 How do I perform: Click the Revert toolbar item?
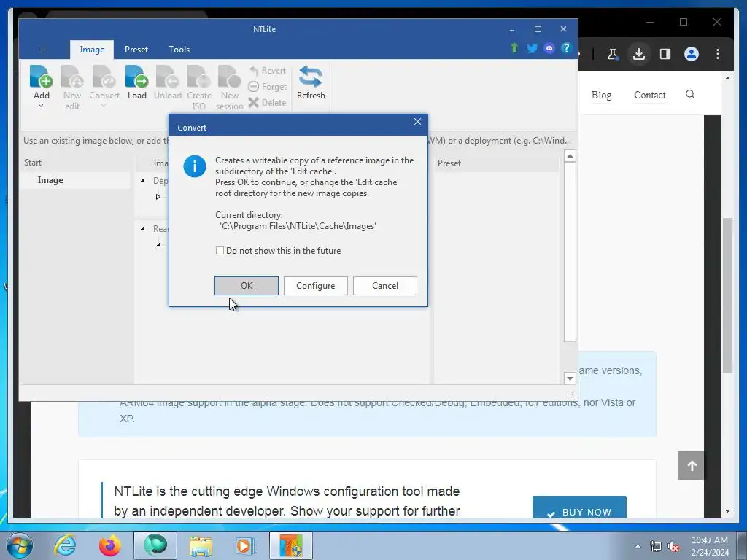tap(267, 71)
